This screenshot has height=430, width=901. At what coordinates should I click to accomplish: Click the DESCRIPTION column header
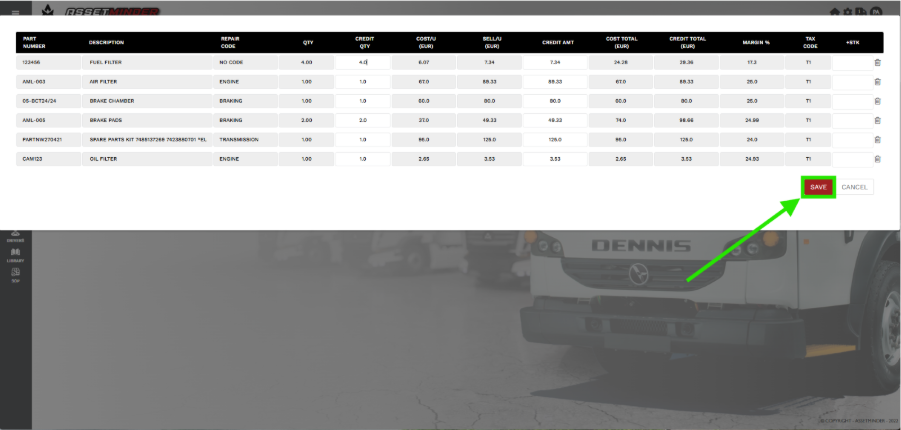[x=106, y=43]
